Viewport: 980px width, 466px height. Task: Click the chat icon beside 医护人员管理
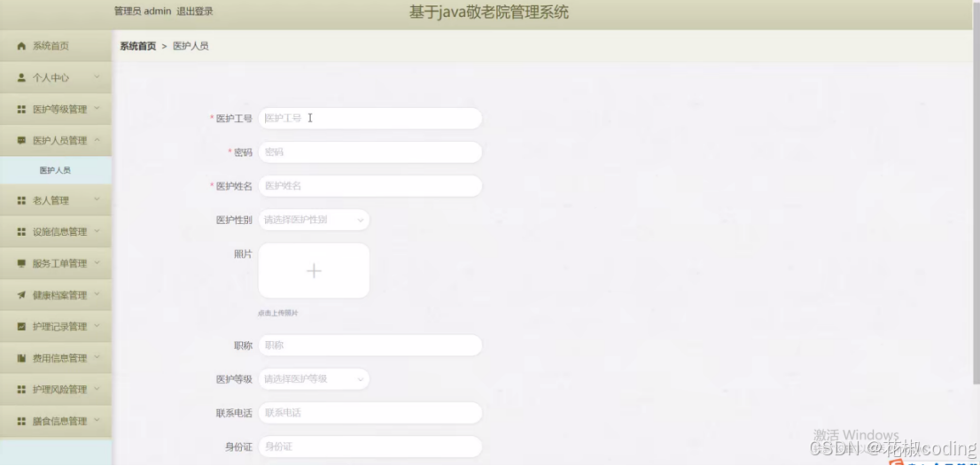click(x=21, y=141)
